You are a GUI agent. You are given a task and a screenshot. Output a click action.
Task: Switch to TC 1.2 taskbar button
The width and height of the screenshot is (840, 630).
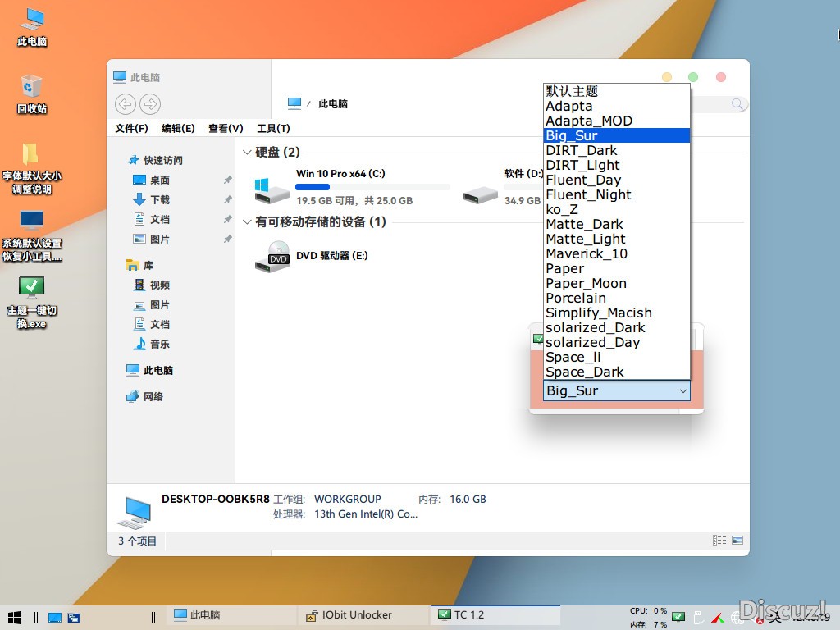[495, 615]
